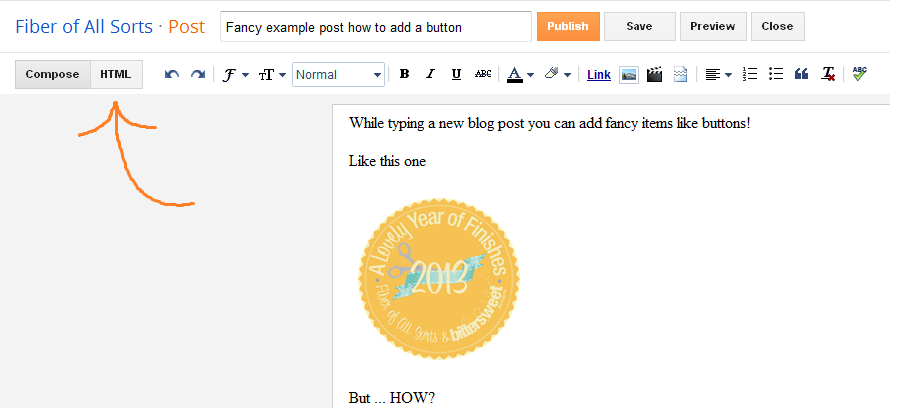The image size is (917, 417).
Task: Open the text background highlight color picker
Action: [557, 75]
